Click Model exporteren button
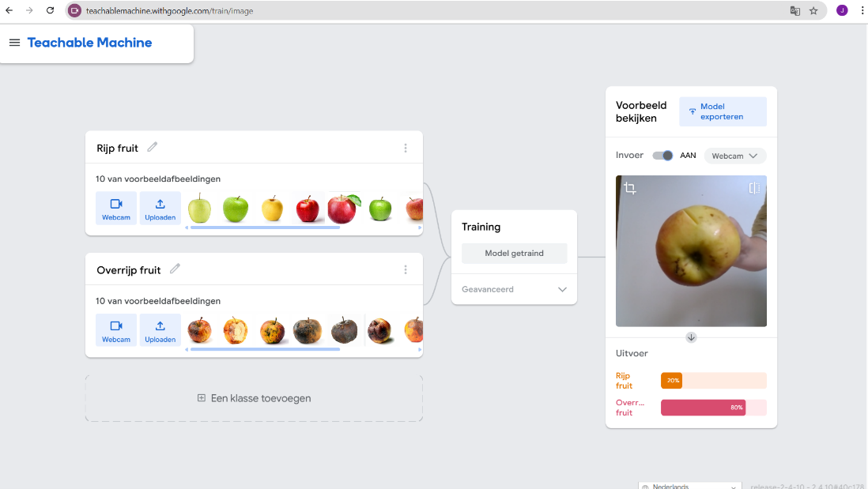Screen dimensions: 868x489 [x=723, y=111]
